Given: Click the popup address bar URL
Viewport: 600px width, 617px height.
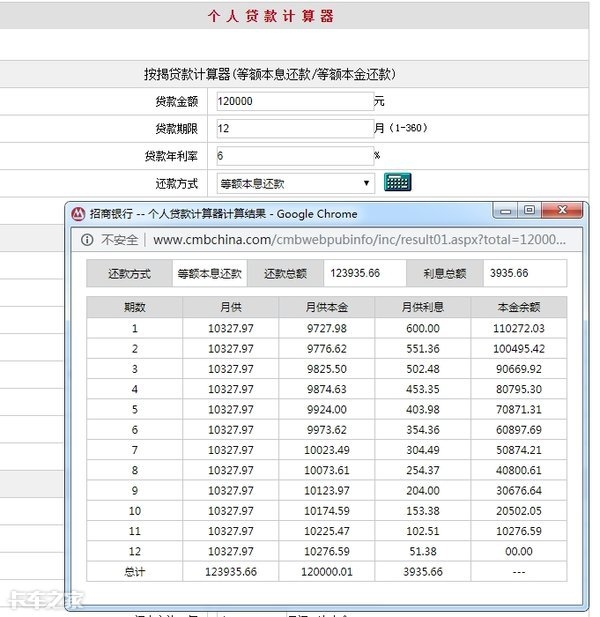Looking at the screenshot, I should point(359,240).
